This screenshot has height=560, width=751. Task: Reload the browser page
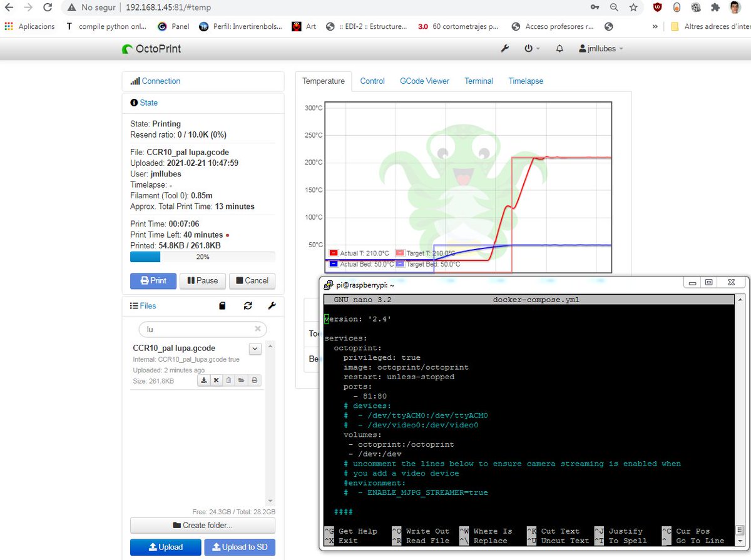[x=48, y=8]
